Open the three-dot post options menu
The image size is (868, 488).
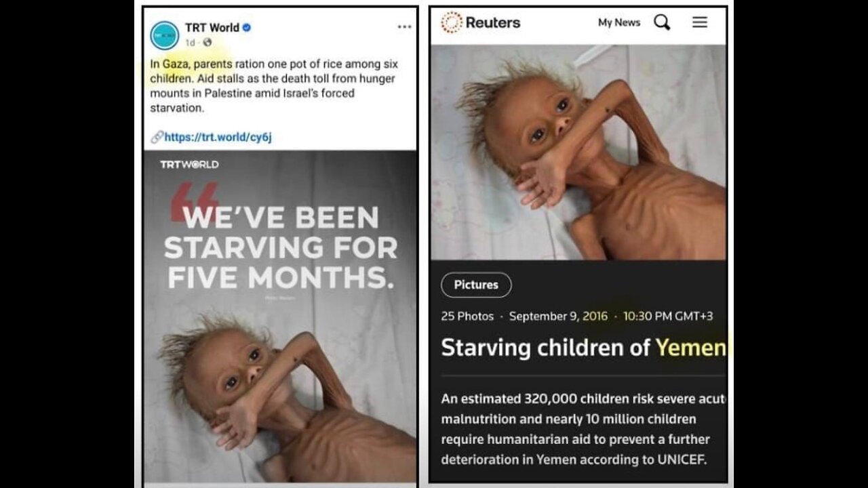click(x=404, y=27)
